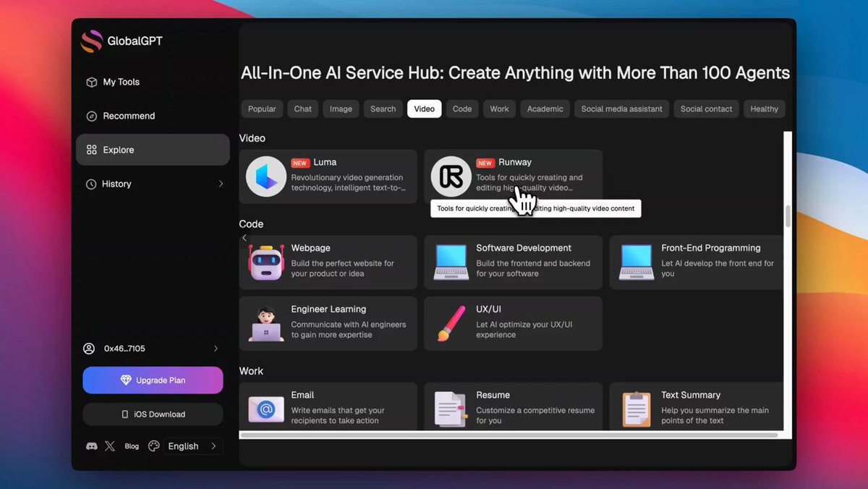
Task: Click the phone icon in iOS Download
Action: (x=125, y=414)
